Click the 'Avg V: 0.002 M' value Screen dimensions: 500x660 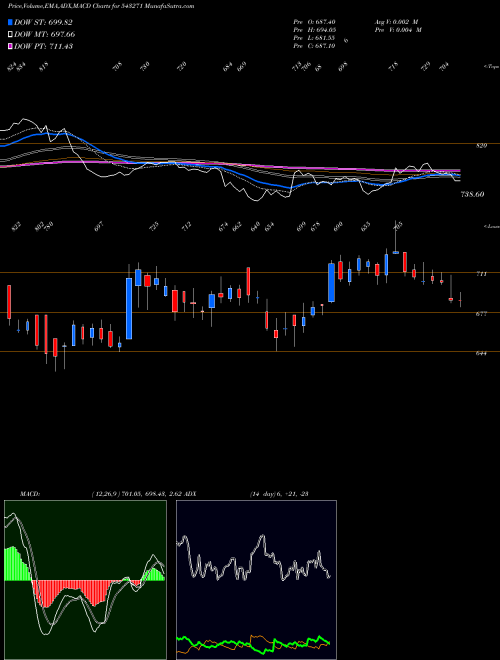point(396,22)
